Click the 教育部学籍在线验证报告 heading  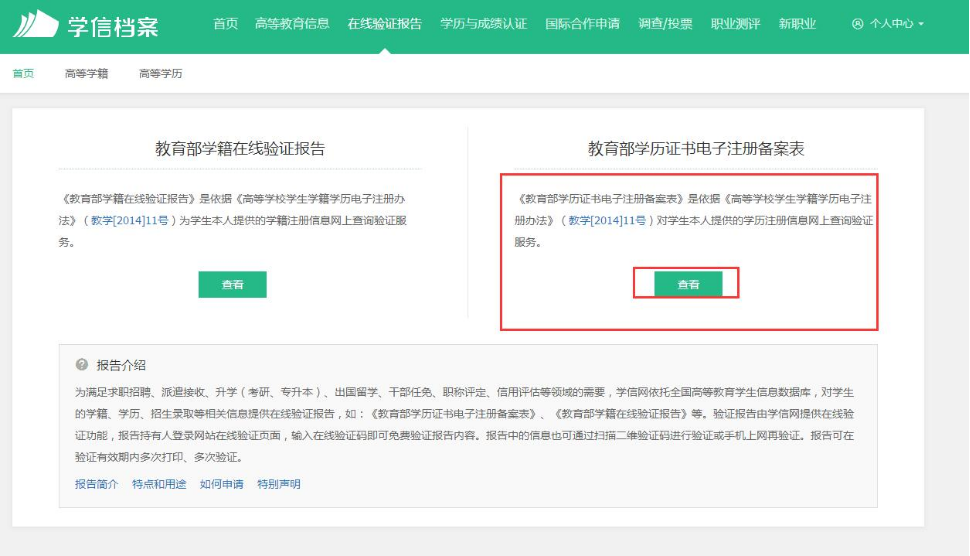coord(240,148)
